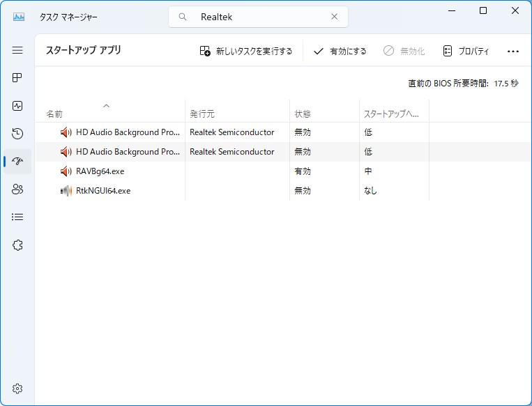Click the 有効にする button
This screenshot has height=406, width=532.
point(340,52)
